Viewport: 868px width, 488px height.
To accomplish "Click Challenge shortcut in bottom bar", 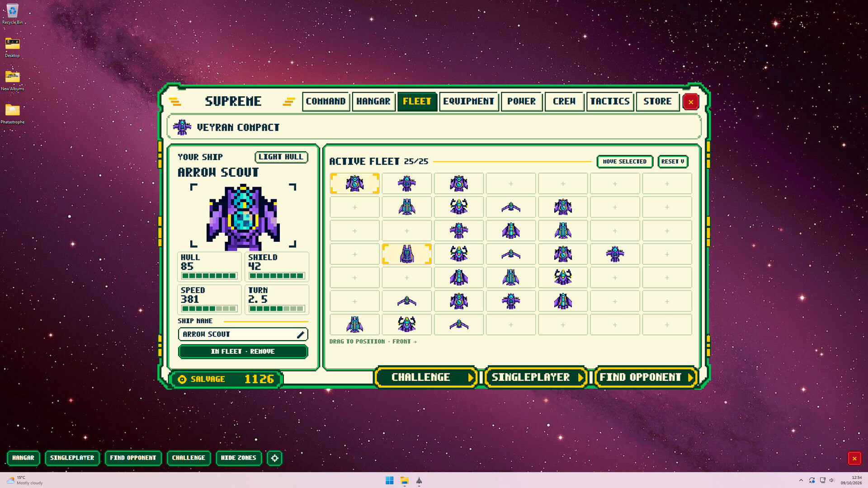I will tap(189, 458).
